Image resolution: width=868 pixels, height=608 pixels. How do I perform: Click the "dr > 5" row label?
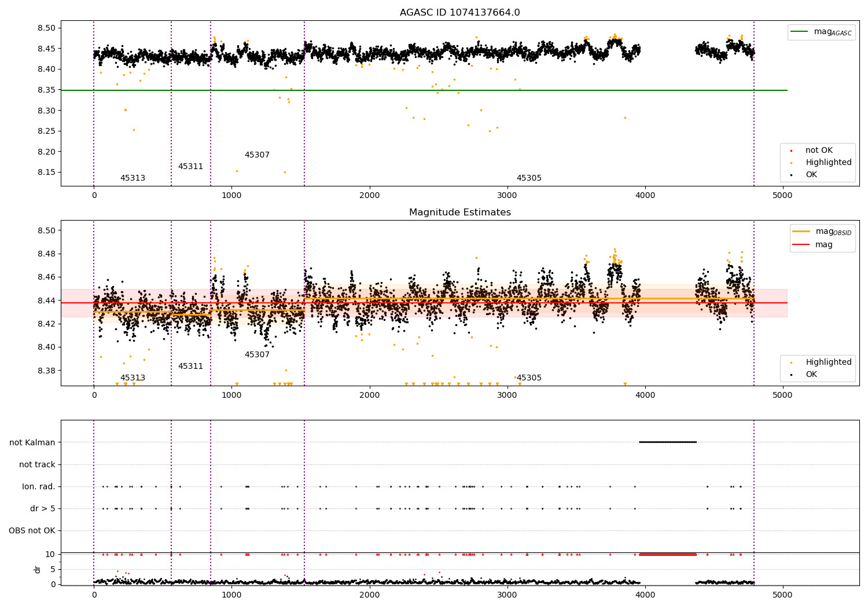pos(43,509)
